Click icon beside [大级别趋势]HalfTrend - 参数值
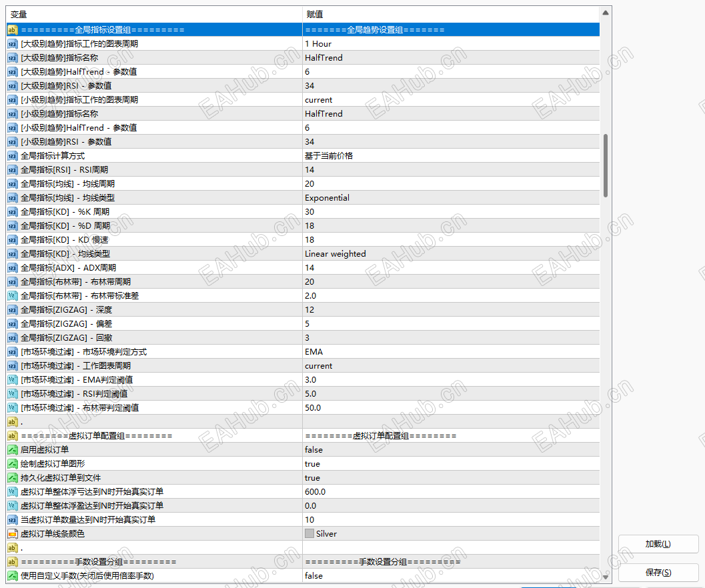Viewport: 705px width, 588px height. click(12, 72)
